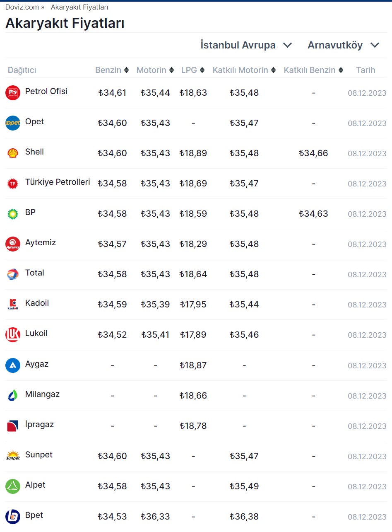
Task: Click the Bpet logo icon
Action: (x=13, y=517)
